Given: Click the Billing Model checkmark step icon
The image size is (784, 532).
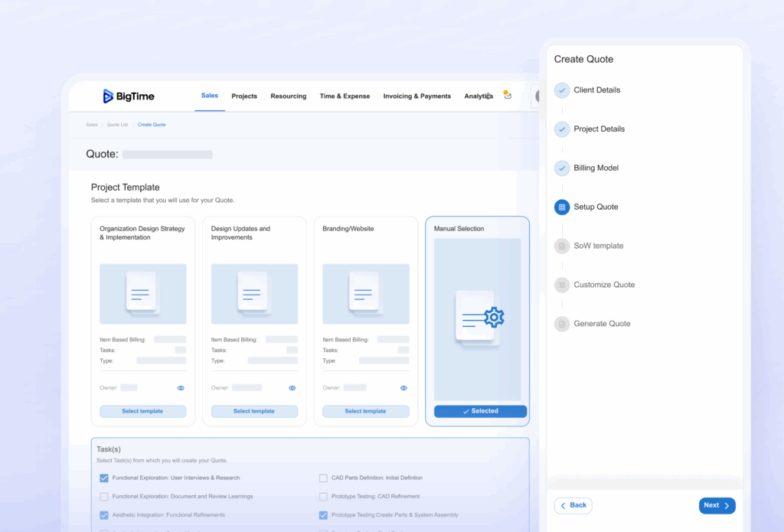Looking at the screenshot, I should (x=562, y=168).
